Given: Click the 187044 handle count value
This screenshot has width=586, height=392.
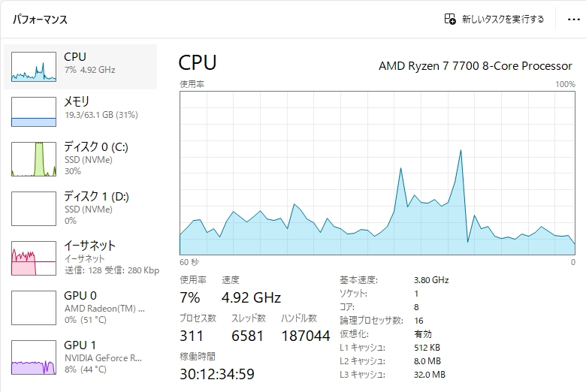Looking at the screenshot, I should [305, 336].
